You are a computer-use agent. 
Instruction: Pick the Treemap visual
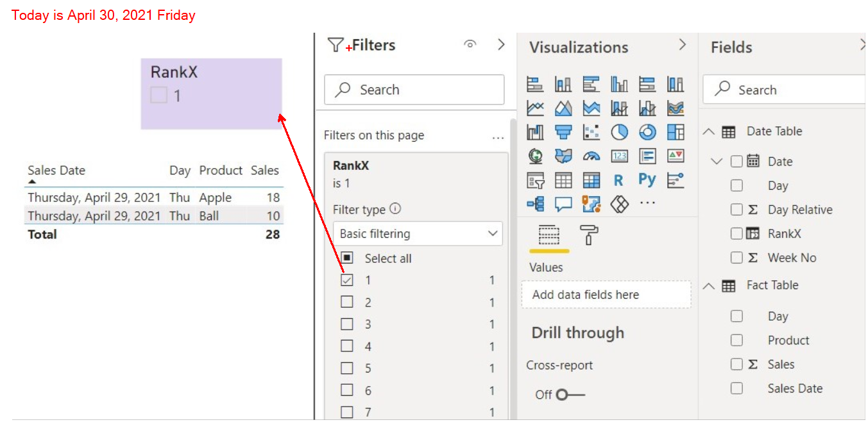point(676,132)
